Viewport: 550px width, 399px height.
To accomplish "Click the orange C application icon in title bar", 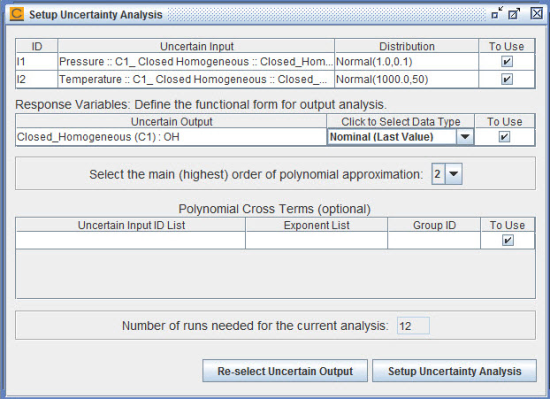I will click(x=16, y=14).
